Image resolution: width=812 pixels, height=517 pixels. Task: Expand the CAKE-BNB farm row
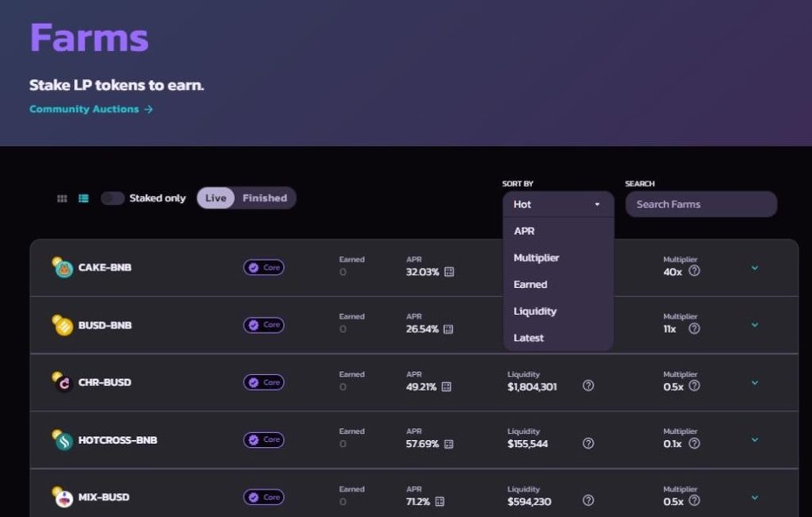754,267
